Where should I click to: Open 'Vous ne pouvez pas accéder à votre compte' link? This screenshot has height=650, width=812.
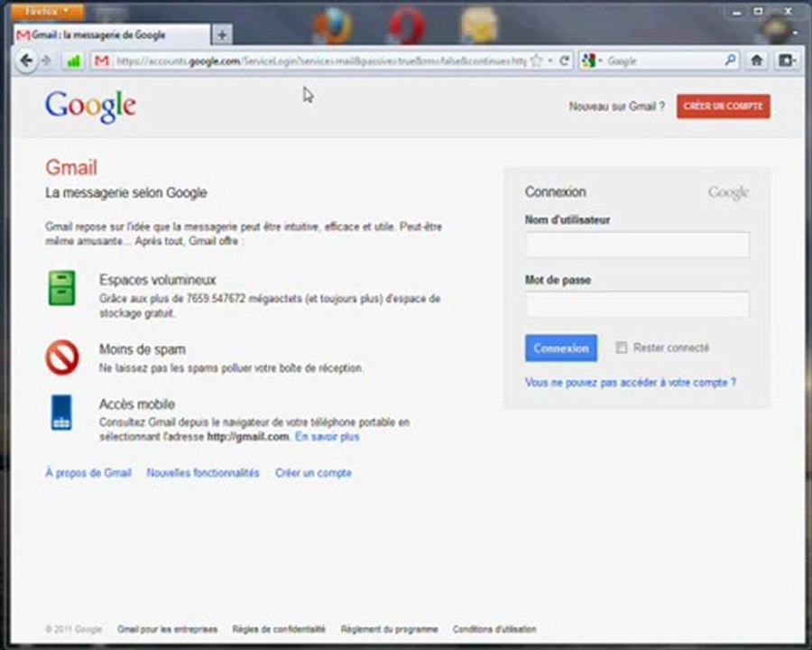tap(631, 383)
